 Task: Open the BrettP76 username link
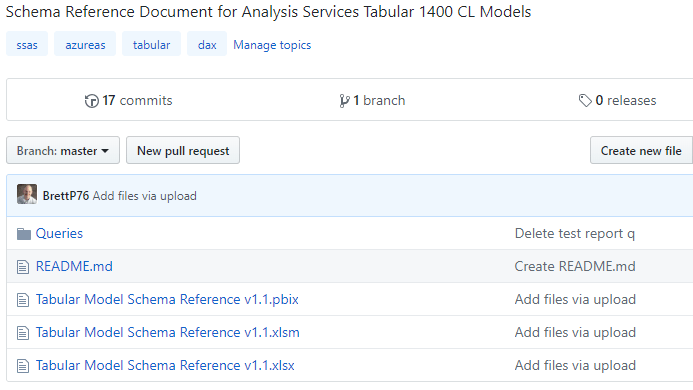(x=66, y=196)
